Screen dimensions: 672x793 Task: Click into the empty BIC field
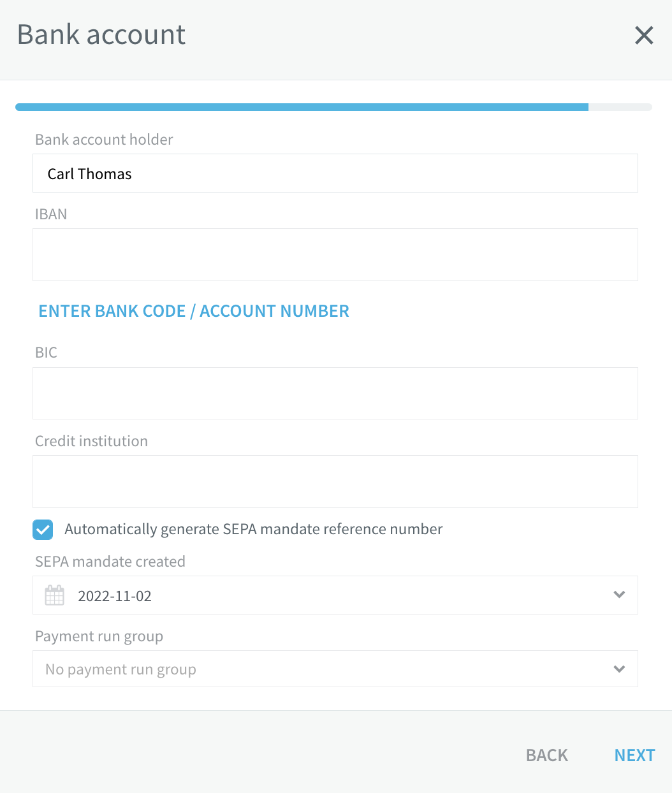pyautogui.click(x=335, y=393)
